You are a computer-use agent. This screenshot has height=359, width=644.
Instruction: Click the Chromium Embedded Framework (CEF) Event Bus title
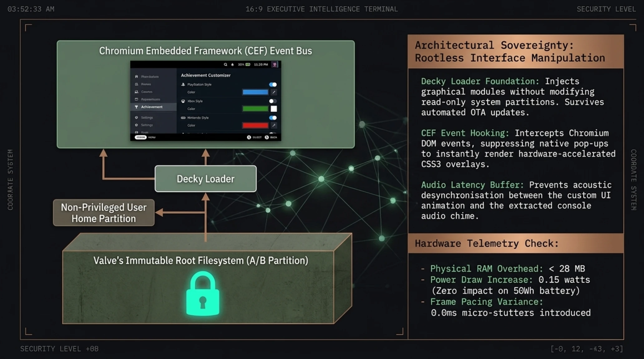(206, 51)
